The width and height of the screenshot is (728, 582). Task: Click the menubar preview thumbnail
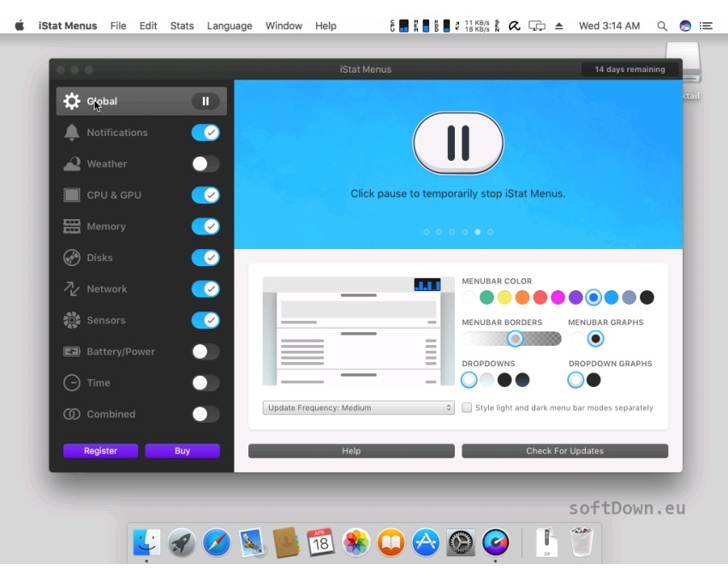coord(358,331)
